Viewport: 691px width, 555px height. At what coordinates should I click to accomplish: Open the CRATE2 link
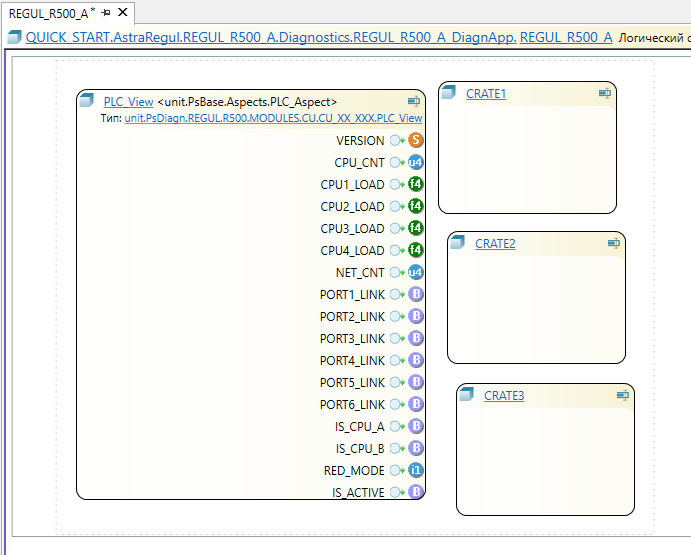(x=495, y=244)
